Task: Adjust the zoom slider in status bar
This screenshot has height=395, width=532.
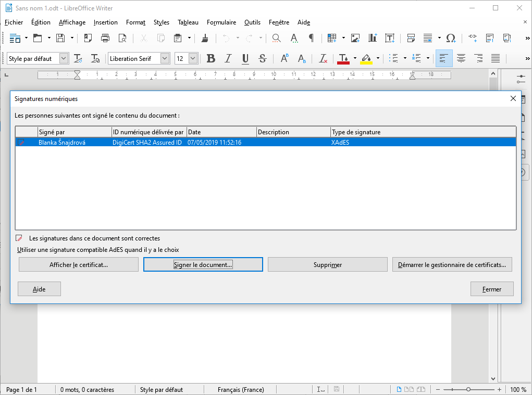Action: [x=468, y=390]
